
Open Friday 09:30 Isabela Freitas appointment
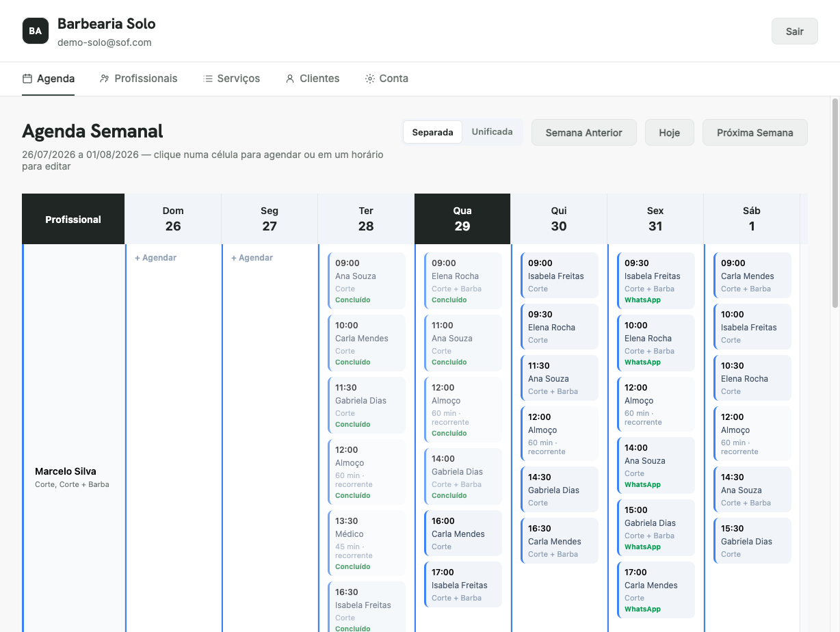pyautogui.click(x=656, y=281)
